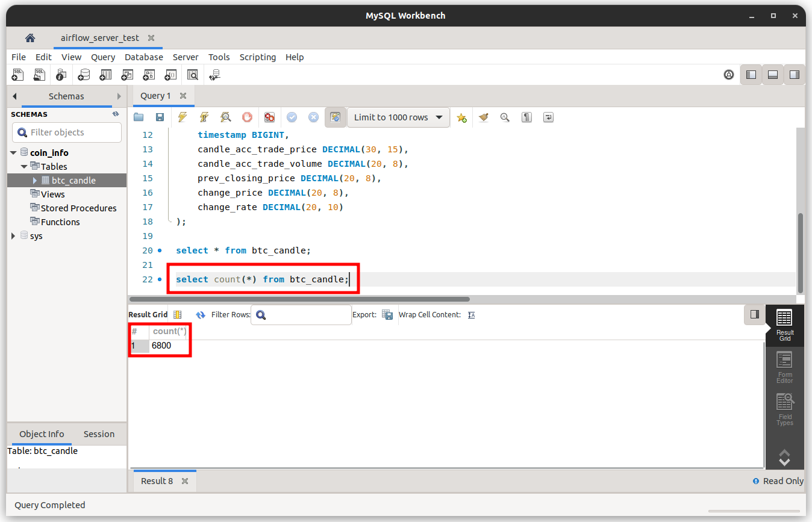This screenshot has width=812, height=522.
Task: Switch to Session tab
Action: pos(99,434)
